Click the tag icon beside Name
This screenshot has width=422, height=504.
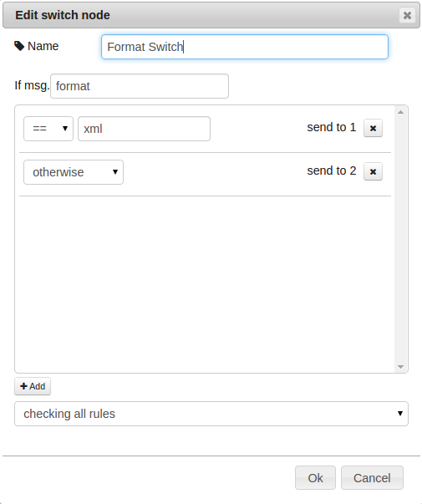pyautogui.click(x=19, y=46)
